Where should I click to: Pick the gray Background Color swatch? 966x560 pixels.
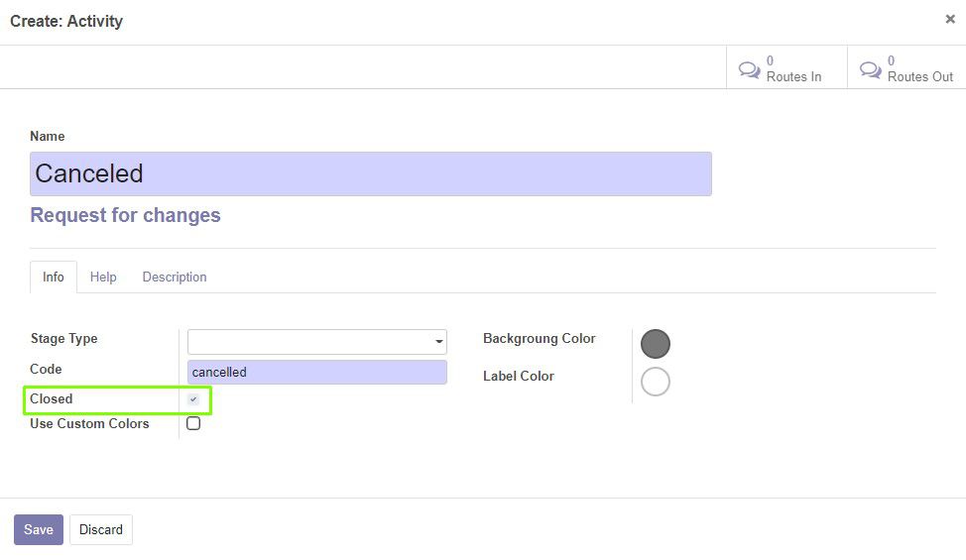click(x=655, y=343)
